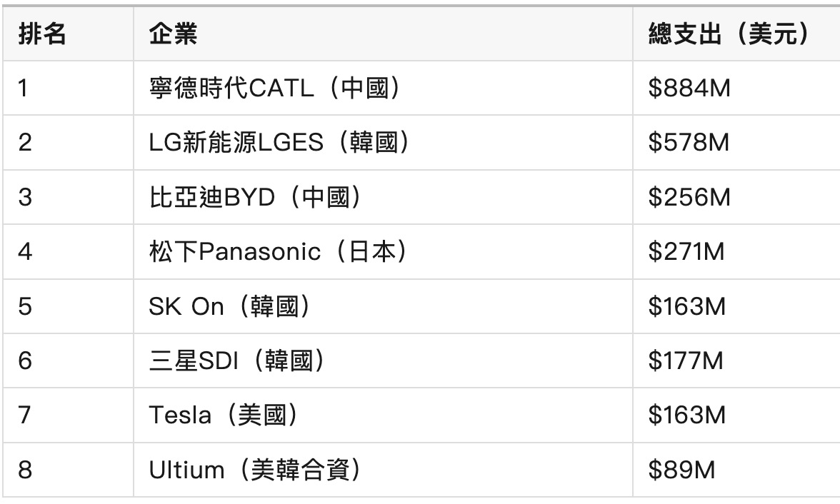The image size is (840, 504).
Task: Select the LG新能源LGES(韓國) cell
Action: pyautogui.click(x=280, y=142)
